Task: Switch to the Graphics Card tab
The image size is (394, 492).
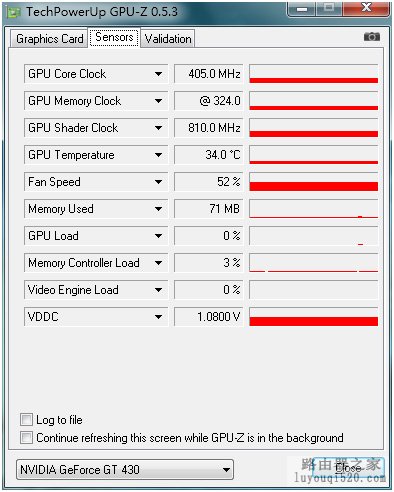Action: [49, 39]
